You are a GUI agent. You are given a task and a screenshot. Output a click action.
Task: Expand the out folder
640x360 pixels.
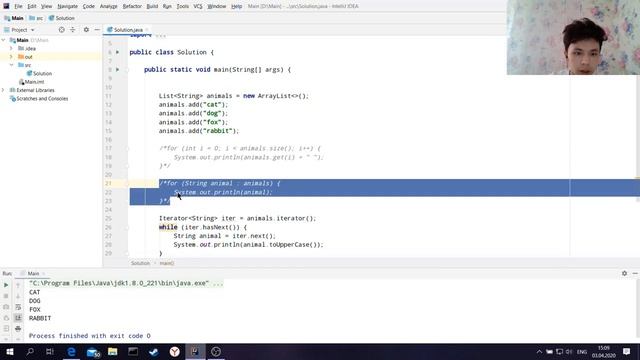11,57
